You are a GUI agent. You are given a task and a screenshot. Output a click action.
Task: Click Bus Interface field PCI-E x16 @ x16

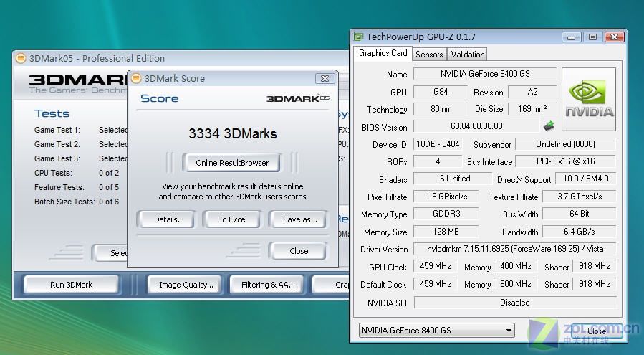[565, 161]
